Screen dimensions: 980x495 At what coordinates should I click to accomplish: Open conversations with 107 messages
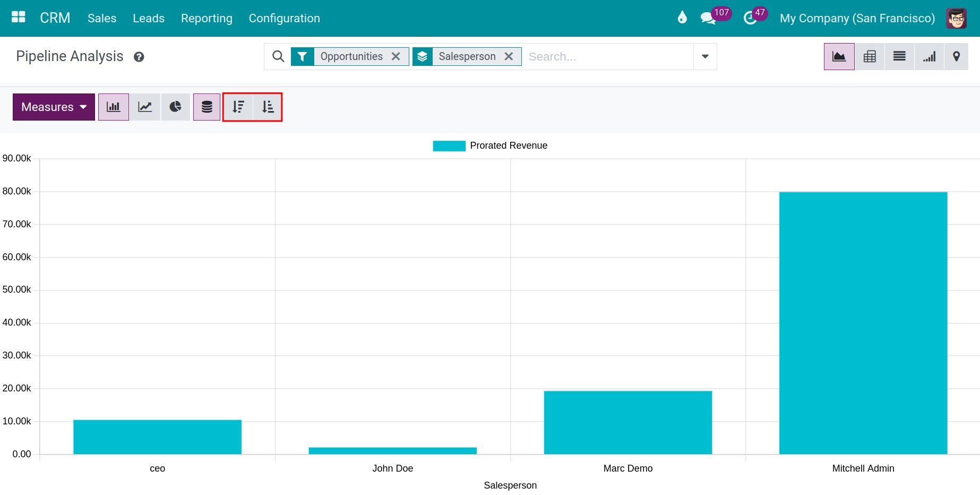(x=715, y=16)
